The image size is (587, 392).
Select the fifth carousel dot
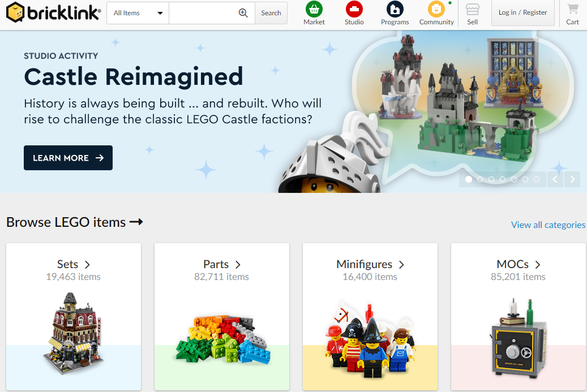(514, 179)
